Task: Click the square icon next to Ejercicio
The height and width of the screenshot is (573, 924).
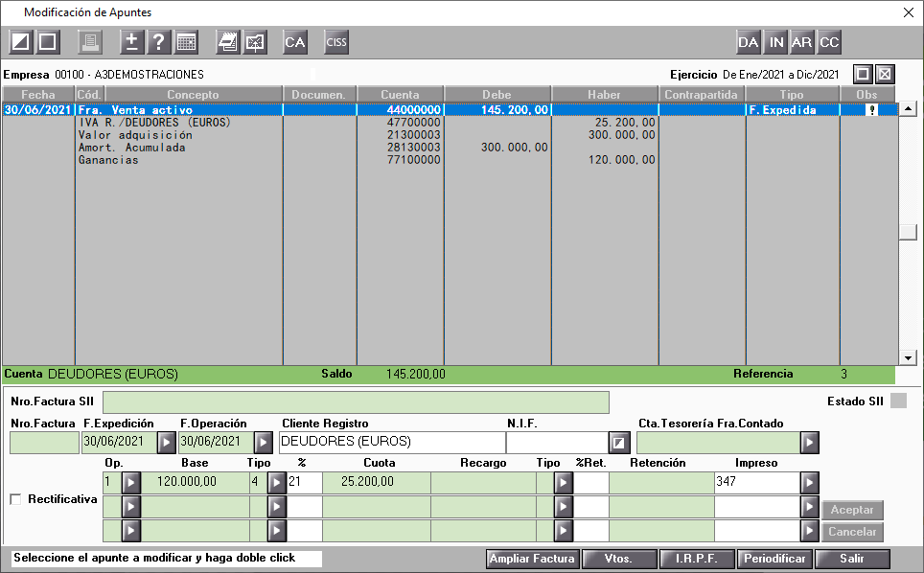Action: (863, 74)
